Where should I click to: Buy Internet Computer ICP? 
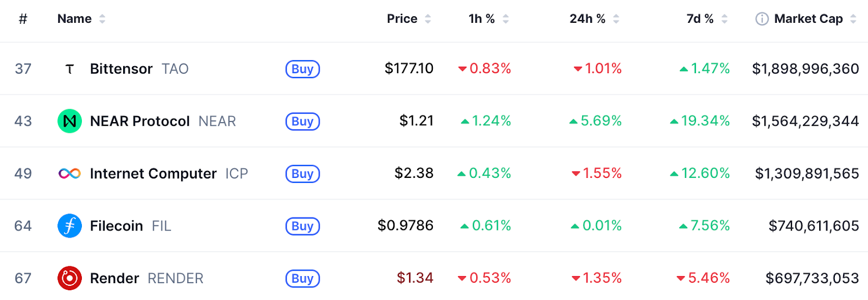(x=302, y=174)
